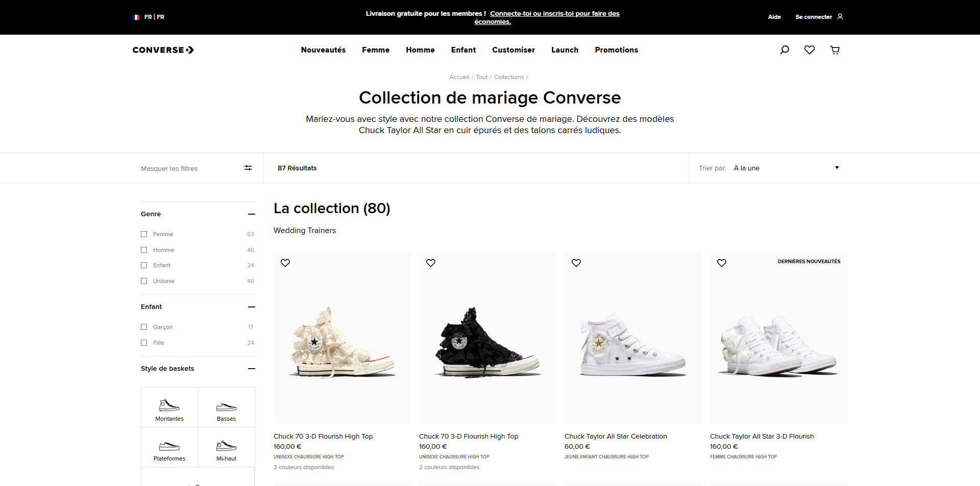Open the Customiser menu
The width and height of the screenshot is (980, 486).
click(513, 50)
